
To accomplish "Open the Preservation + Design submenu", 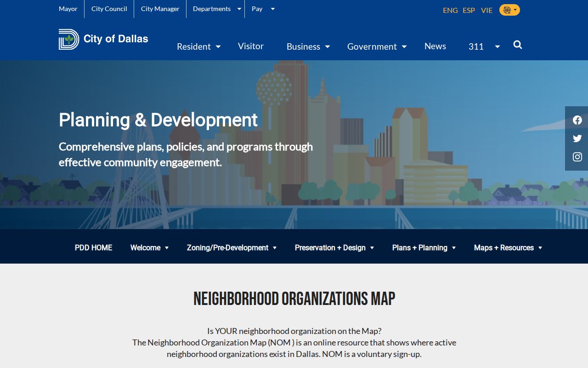I will 334,247.
